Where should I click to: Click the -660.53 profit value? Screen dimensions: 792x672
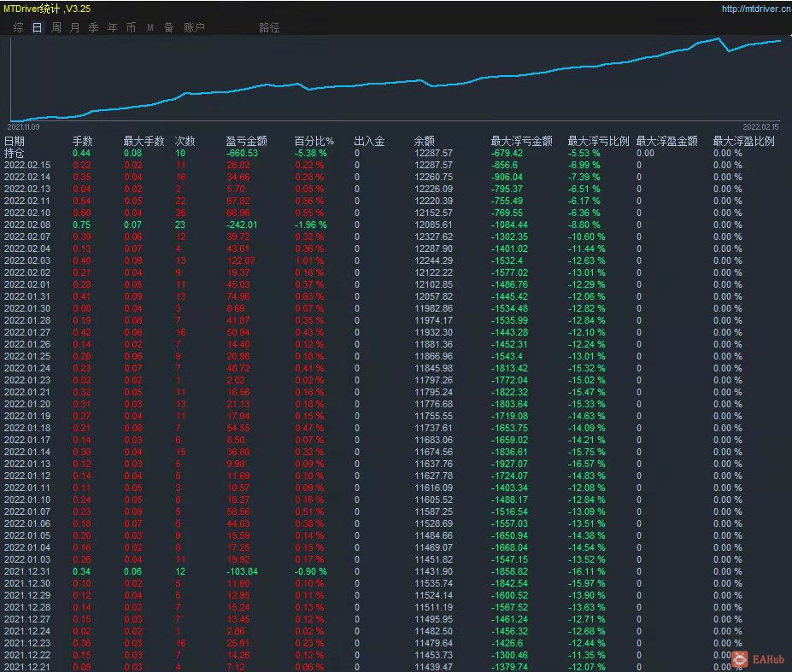(x=242, y=153)
